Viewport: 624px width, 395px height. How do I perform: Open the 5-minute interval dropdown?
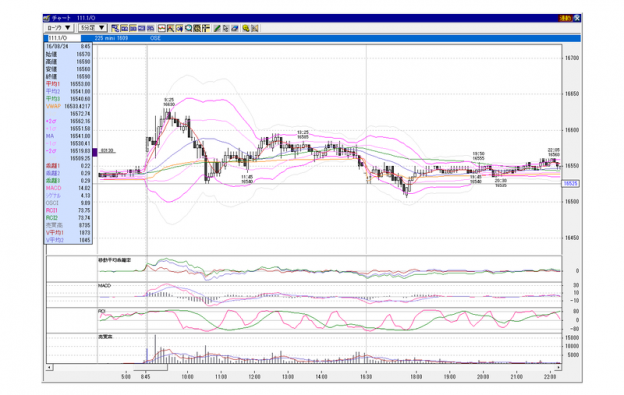click(x=93, y=28)
